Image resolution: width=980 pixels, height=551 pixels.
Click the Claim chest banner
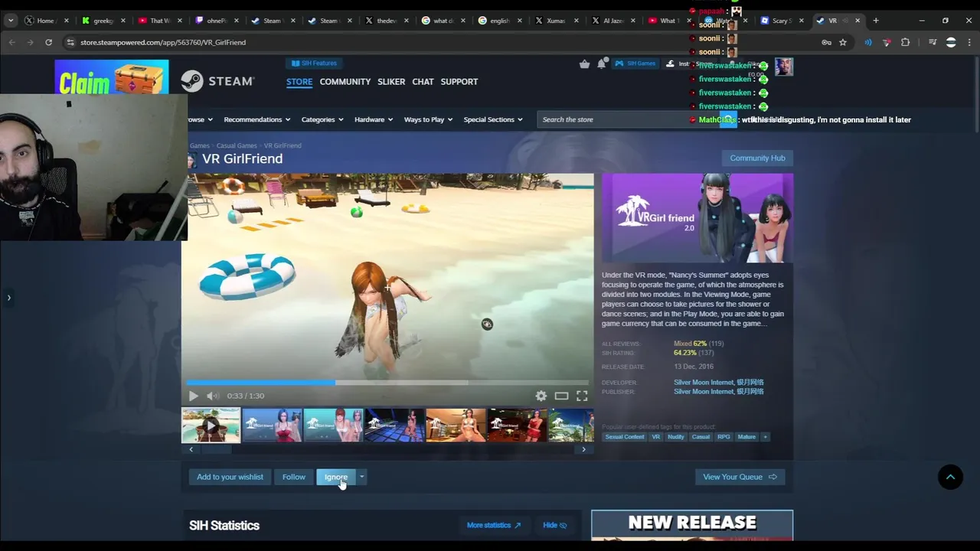coord(112,77)
